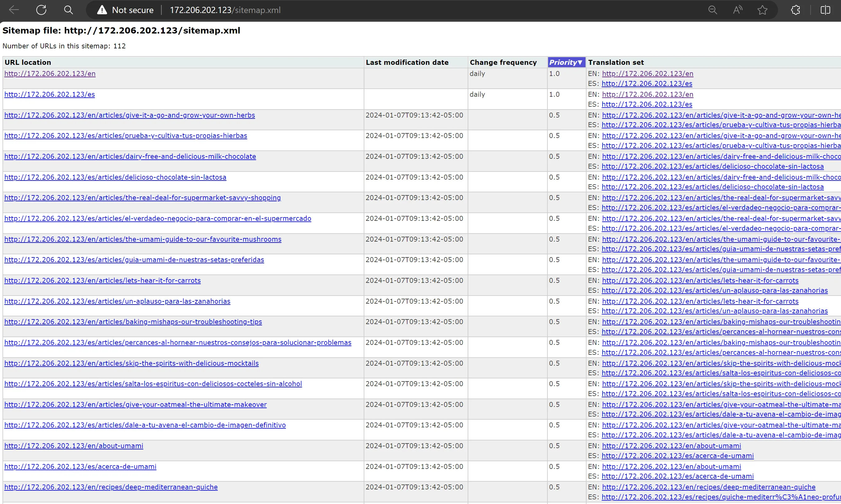
Task: Click the address bar URL text
Action: pyautogui.click(x=225, y=10)
